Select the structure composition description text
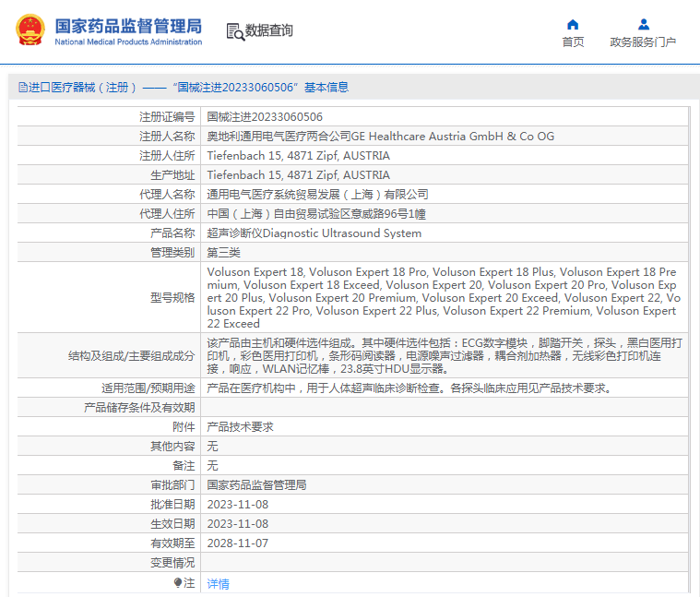This screenshot has width=700, height=597. [445, 356]
